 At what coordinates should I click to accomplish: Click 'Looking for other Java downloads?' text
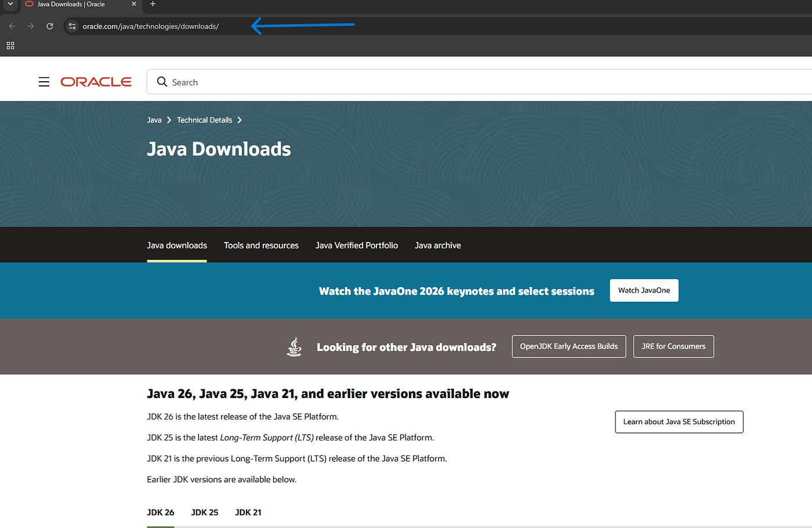tap(407, 347)
